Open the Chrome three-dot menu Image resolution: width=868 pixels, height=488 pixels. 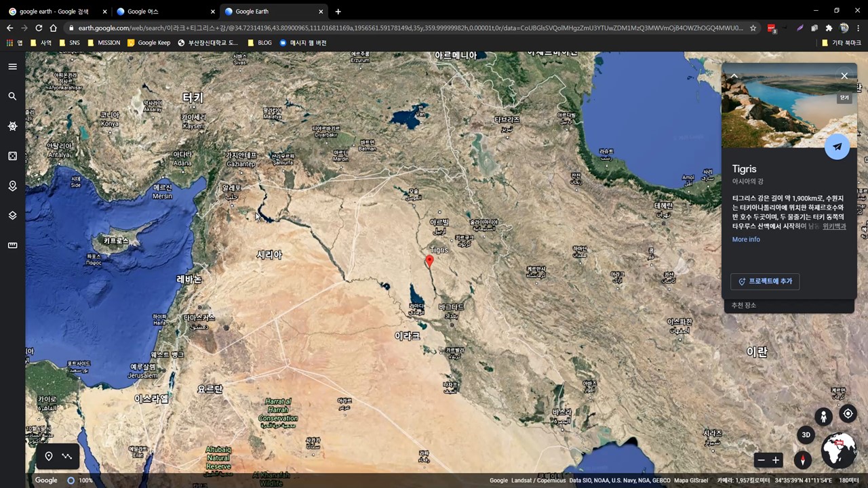(859, 28)
